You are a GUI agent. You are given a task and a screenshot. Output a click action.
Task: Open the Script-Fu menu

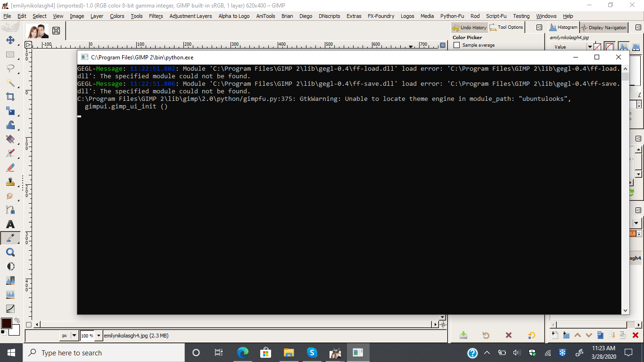495,16
